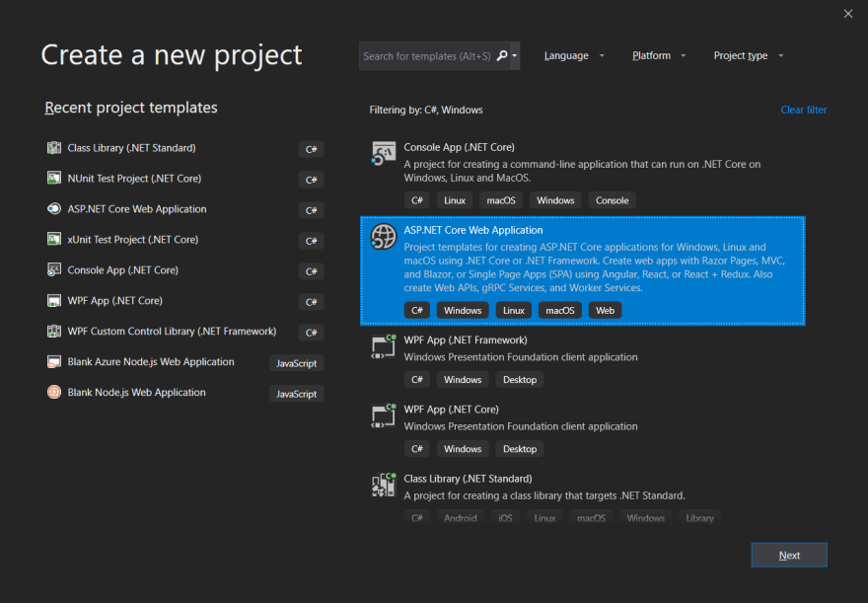
Task: Click the ASP.NET Core Web Application globe icon
Action: (x=383, y=237)
